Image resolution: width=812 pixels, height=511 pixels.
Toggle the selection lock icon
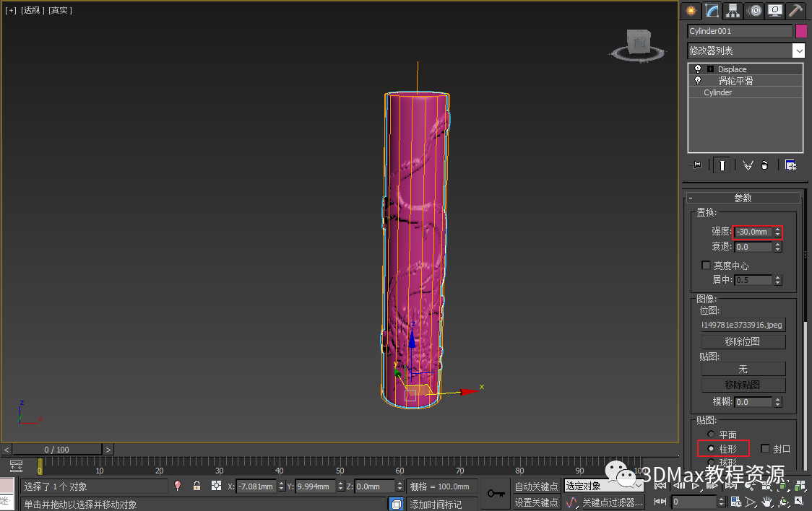(196, 486)
